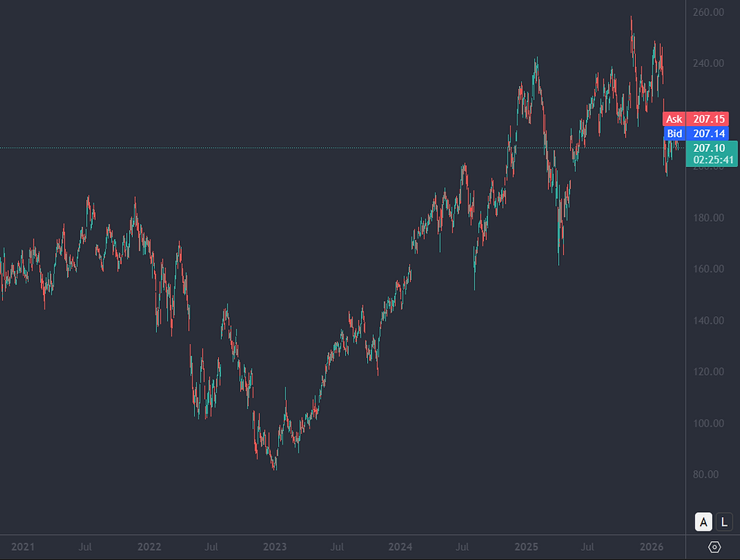Click the 120.00 price axis label
Image resolution: width=740 pixels, height=560 pixels.
click(708, 372)
